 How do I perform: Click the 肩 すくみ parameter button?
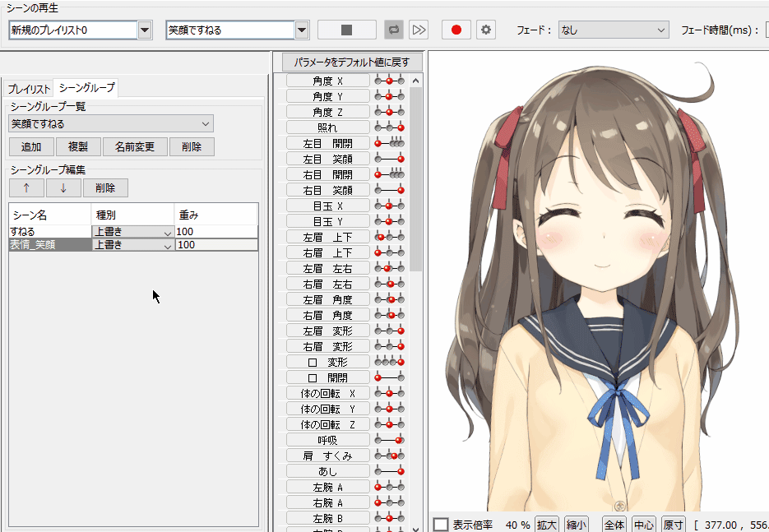point(327,456)
